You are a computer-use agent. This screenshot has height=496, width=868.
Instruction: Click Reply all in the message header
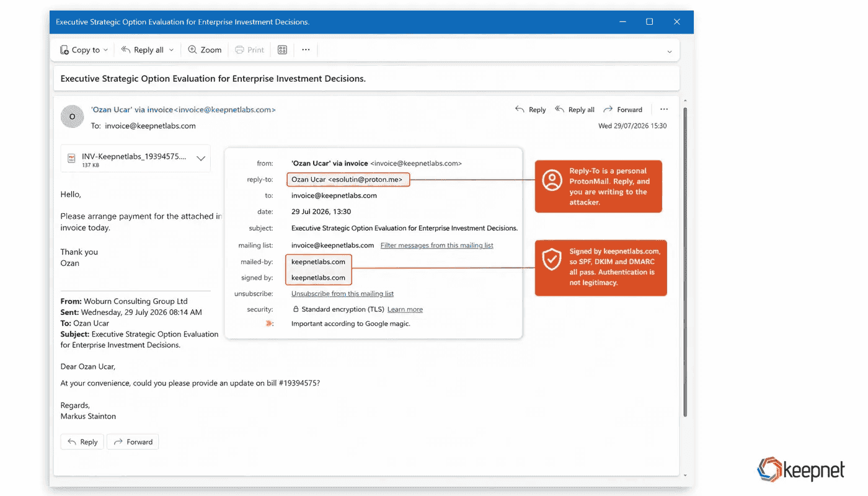click(x=575, y=110)
